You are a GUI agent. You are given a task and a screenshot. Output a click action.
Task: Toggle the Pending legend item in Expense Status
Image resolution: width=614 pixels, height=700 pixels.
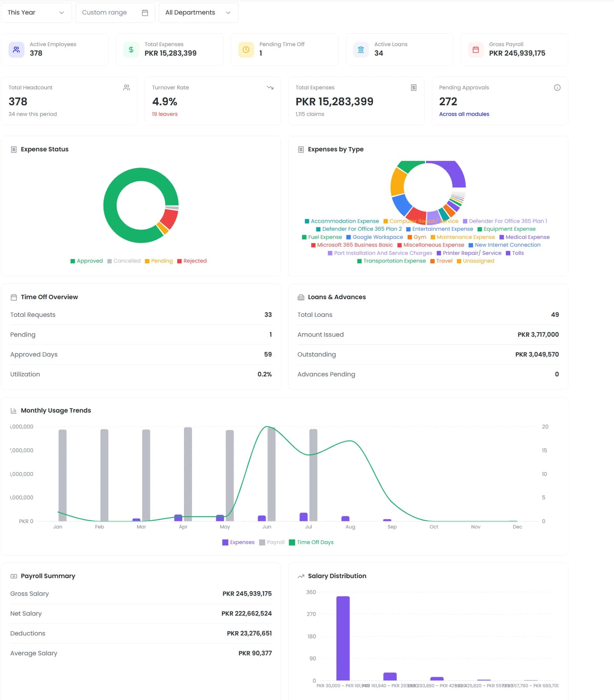(159, 261)
